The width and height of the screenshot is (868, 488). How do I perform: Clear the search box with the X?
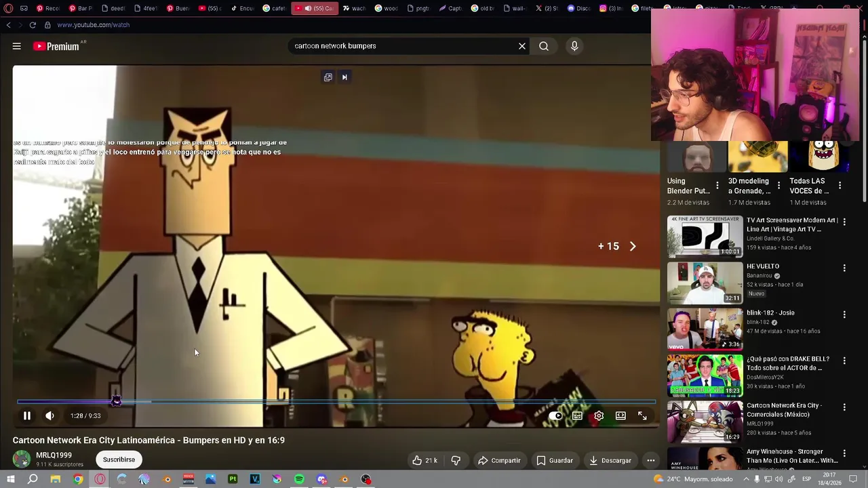pyautogui.click(x=522, y=46)
